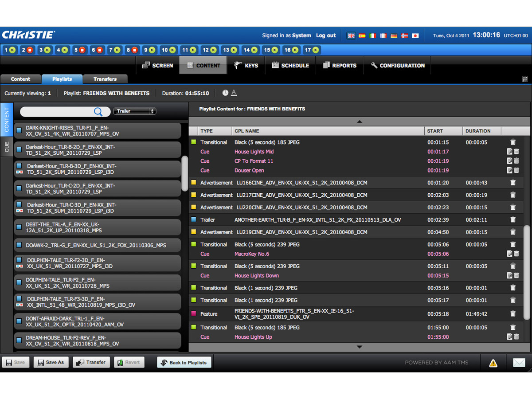Click the underlined A text icon beside the clock

234,93
